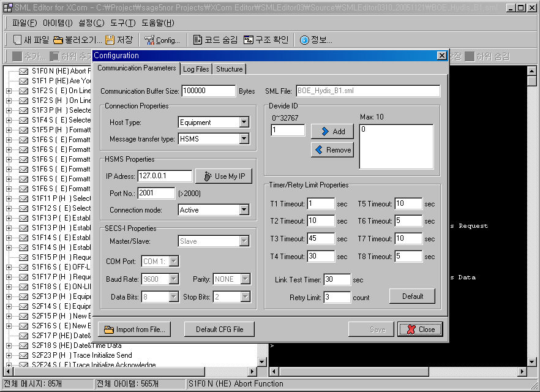This screenshot has height=392, width=540.
Task: Open Config toolbar button
Action: tap(149, 40)
